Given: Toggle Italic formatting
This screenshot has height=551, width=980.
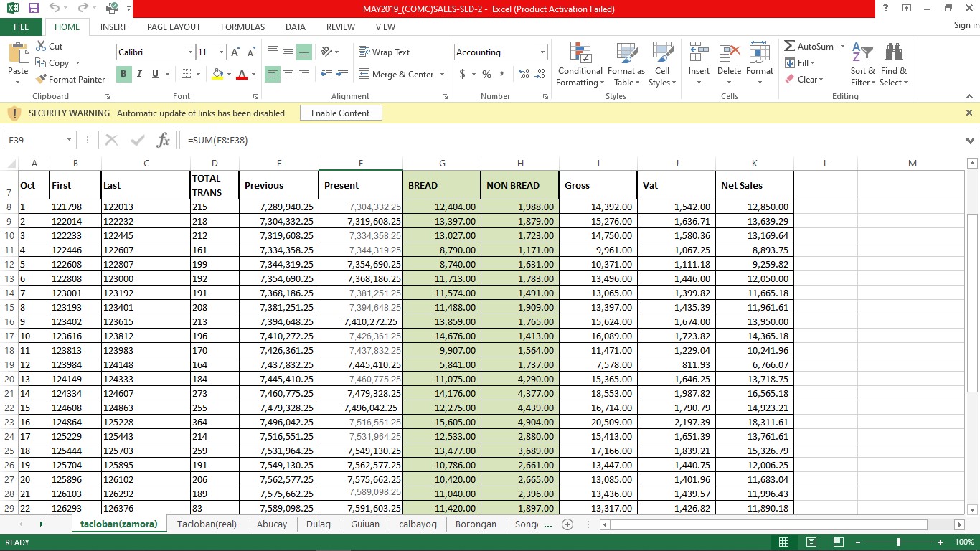Looking at the screenshot, I should (138, 74).
